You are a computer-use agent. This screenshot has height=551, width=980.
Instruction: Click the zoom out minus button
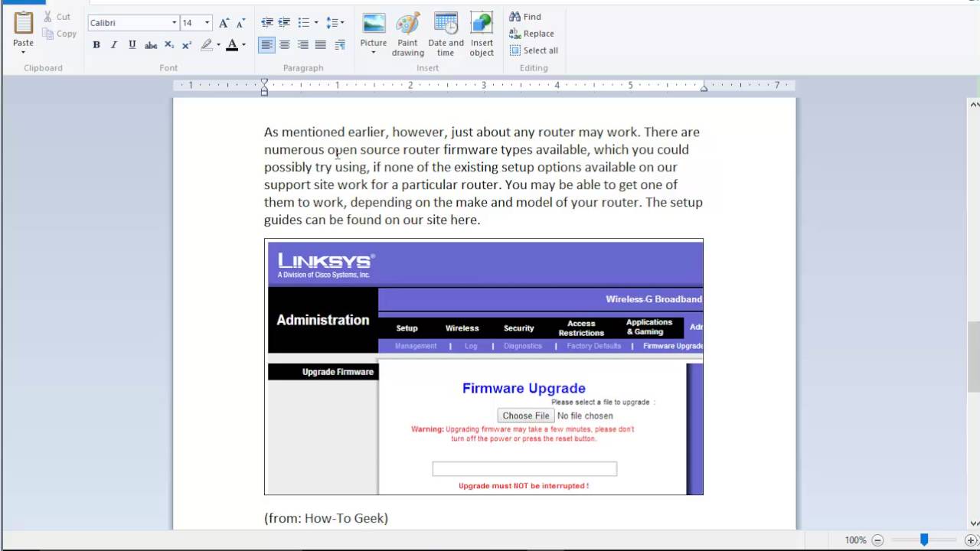tap(878, 540)
